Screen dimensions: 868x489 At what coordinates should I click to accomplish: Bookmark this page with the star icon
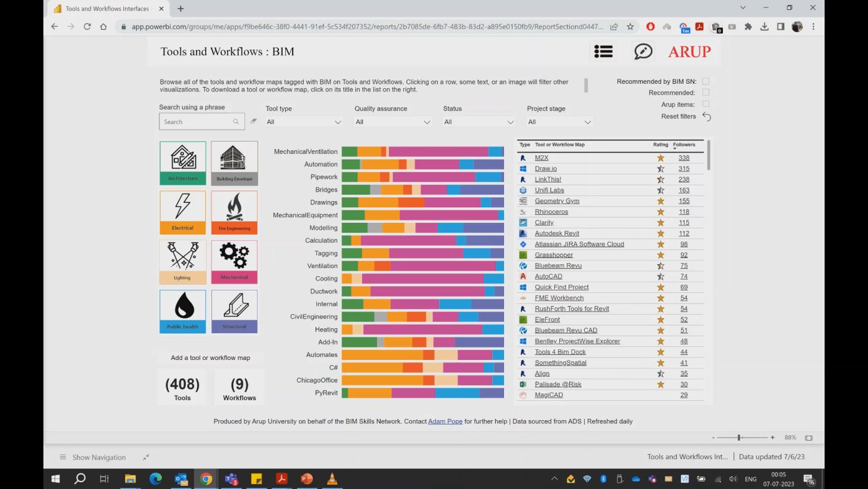coord(630,27)
